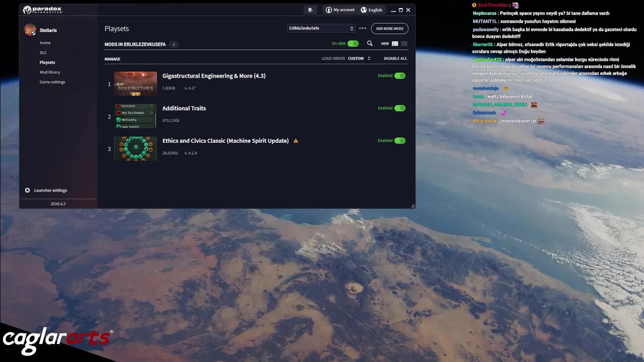Open Gigastructures mod thumbnail
The image size is (644, 362).
coord(135,83)
